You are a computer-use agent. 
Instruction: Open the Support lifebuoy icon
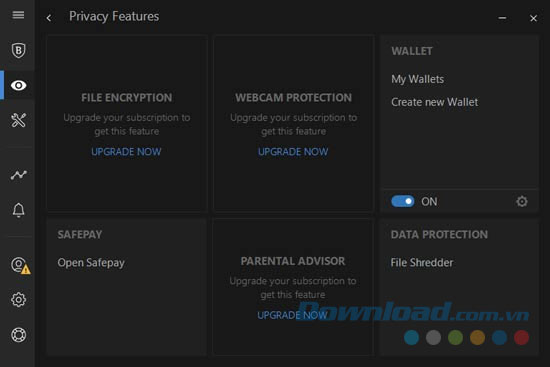point(18,335)
